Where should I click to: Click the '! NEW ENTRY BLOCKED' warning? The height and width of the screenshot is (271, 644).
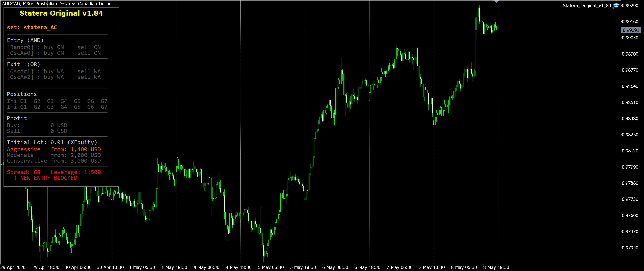[46, 178]
